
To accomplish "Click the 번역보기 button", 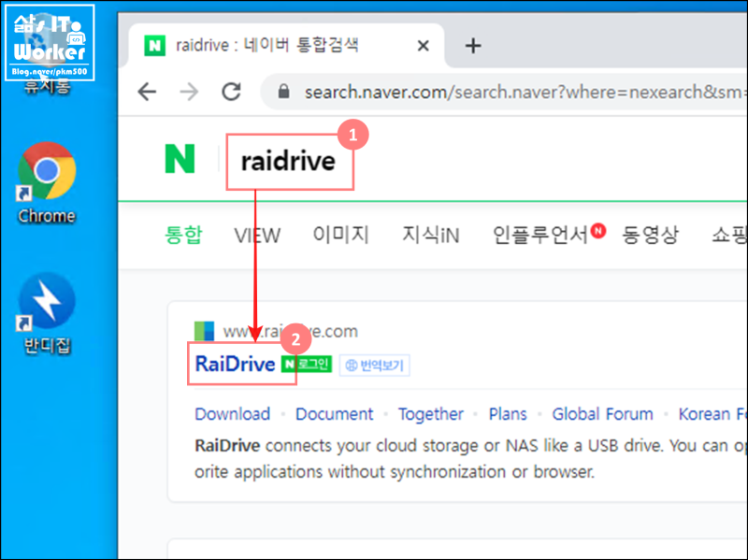I will 375,366.
